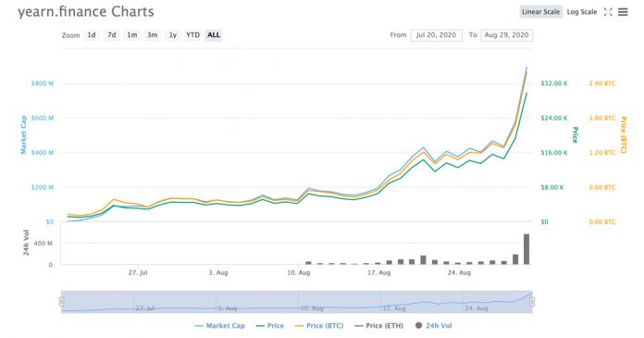Switch to Log Scale
644x338 pixels.
click(x=582, y=12)
